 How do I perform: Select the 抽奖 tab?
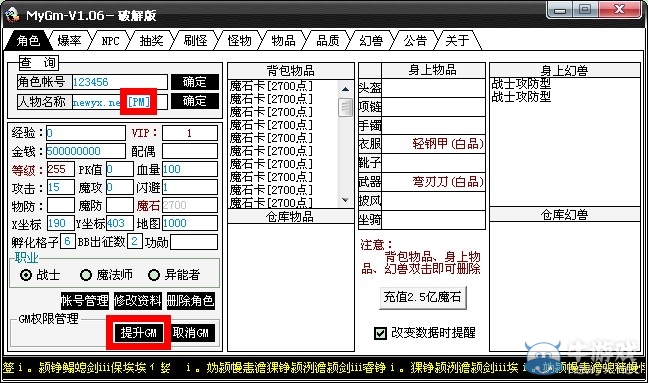(151, 40)
